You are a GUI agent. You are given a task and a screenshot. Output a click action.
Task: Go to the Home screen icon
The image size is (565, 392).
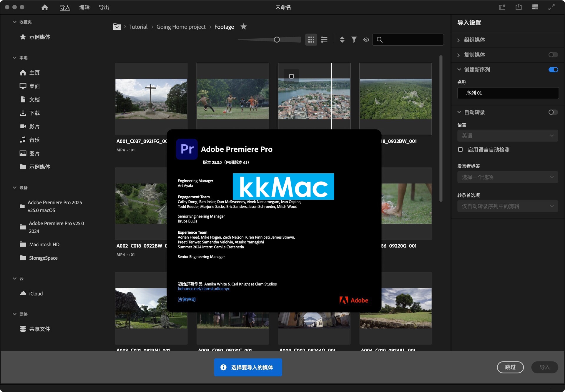tap(45, 7)
